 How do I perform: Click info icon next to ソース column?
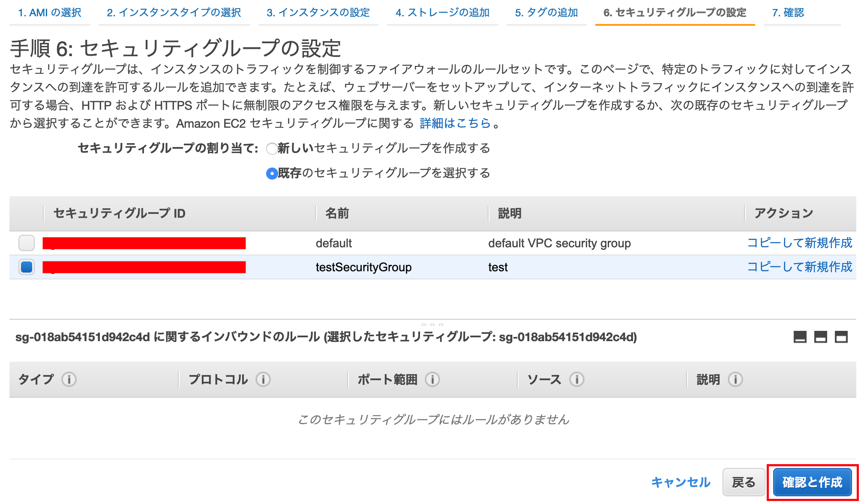[576, 379]
